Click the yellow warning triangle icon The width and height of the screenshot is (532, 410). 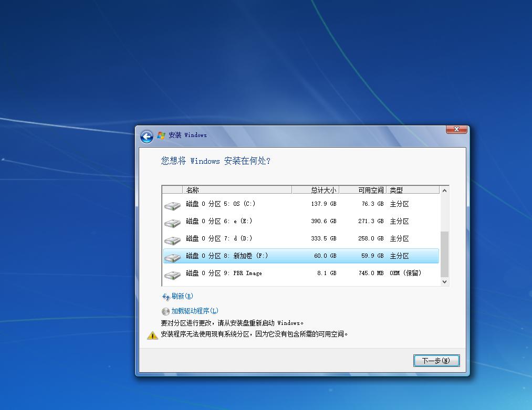(x=152, y=335)
